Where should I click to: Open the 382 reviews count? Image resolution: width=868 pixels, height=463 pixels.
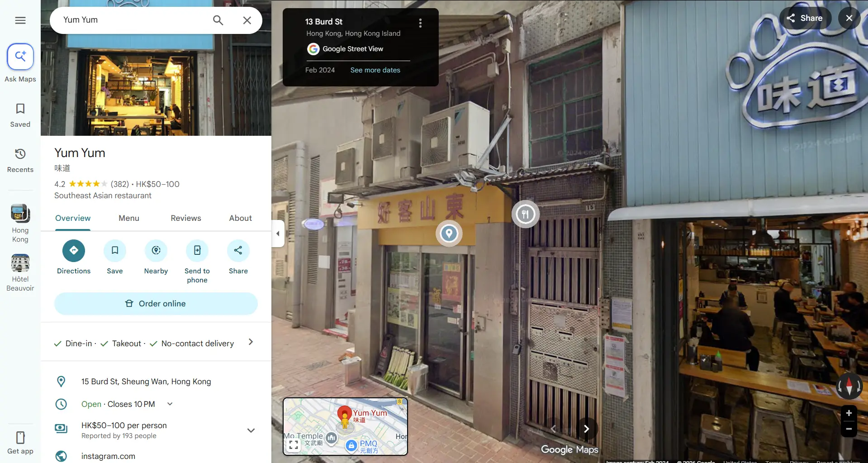[120, 184]
